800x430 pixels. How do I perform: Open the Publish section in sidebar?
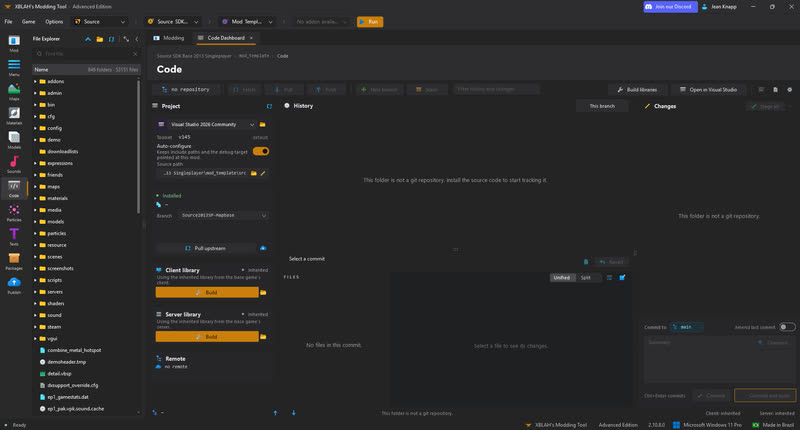[14, 286]
